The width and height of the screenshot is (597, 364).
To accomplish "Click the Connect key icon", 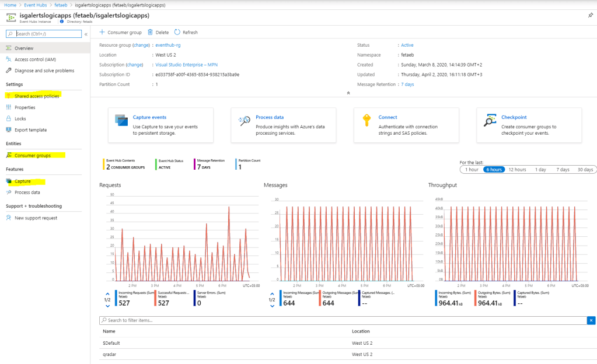I will (x=366, y=121).
